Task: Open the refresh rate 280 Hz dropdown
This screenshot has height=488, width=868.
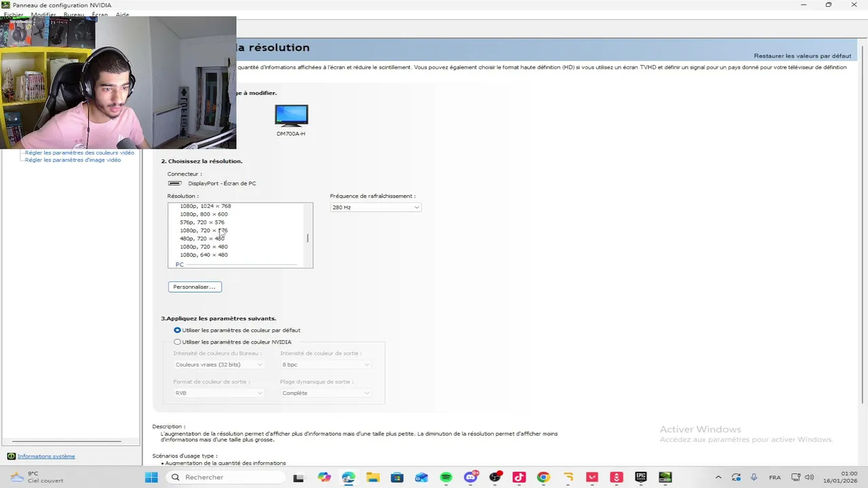Action: [x=376, y=207]
